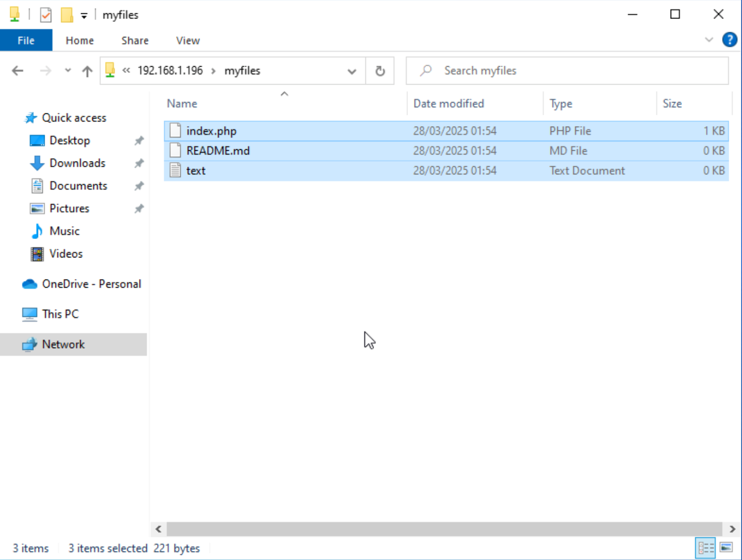Image resolution: width=742 pixels, height=560 pixels.
Task: Open the recent locations dropdown
Action: click(x=67, y=71)
